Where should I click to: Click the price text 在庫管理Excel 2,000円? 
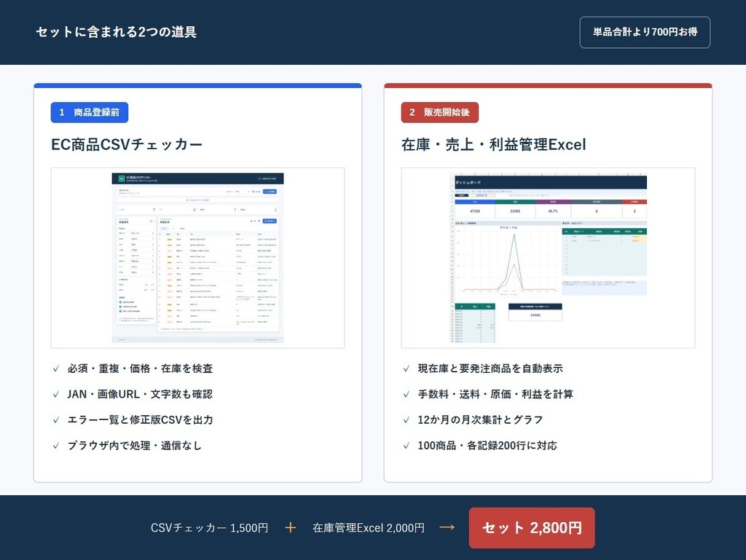coord(368,528)
